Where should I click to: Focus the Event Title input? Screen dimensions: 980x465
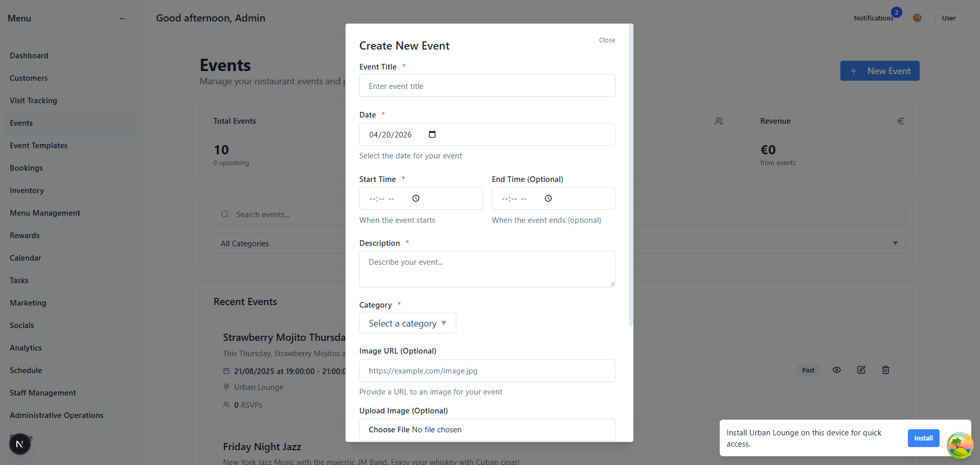pos(487,86)
